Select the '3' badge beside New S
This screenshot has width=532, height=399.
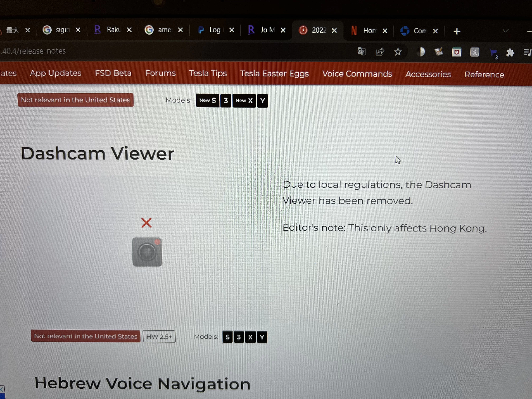coord(226,101)
